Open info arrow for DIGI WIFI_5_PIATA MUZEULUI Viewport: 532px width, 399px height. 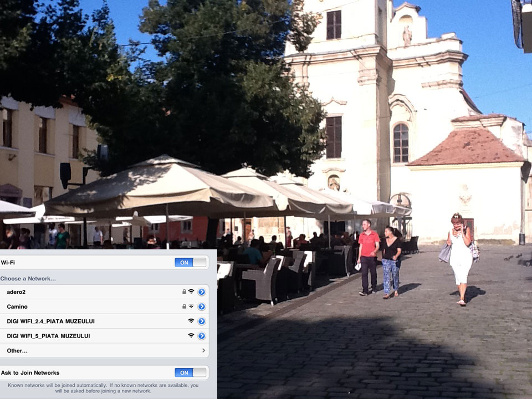point(201,336)
